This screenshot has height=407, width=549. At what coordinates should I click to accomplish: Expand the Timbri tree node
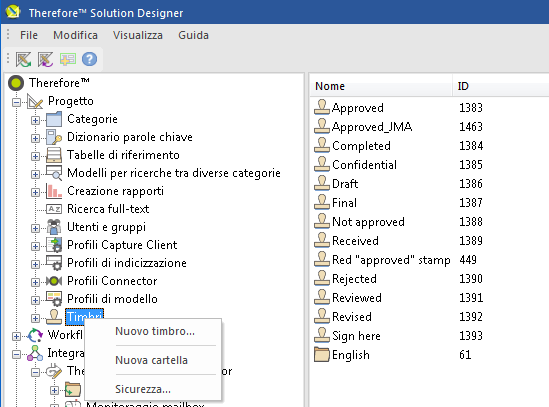[35, 318]
